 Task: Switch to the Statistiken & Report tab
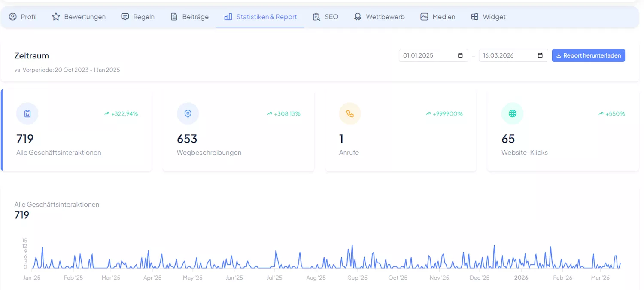[260, 17]
